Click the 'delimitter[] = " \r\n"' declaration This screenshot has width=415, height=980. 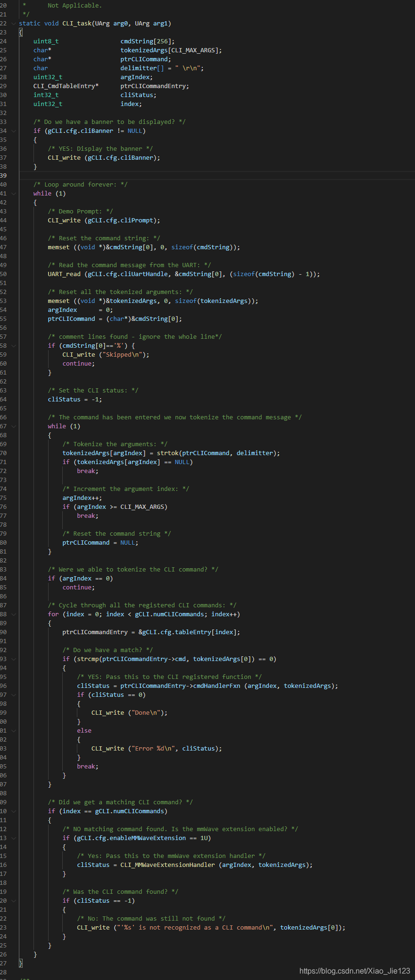[x=162, y=68]
